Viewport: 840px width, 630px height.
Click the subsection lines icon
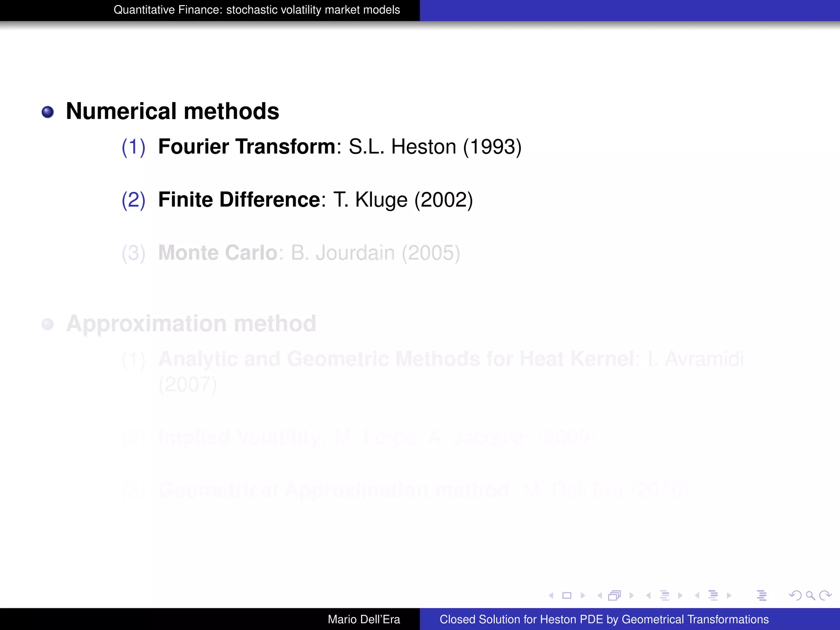[664, 596]
